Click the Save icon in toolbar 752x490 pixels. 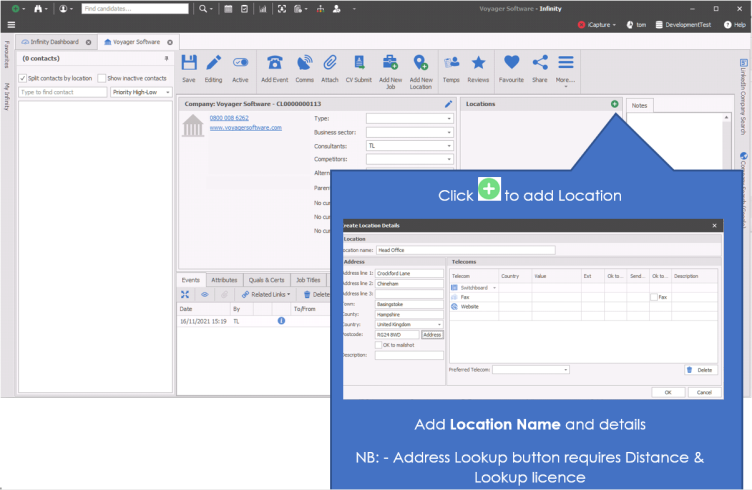click(x=188, y=66)
